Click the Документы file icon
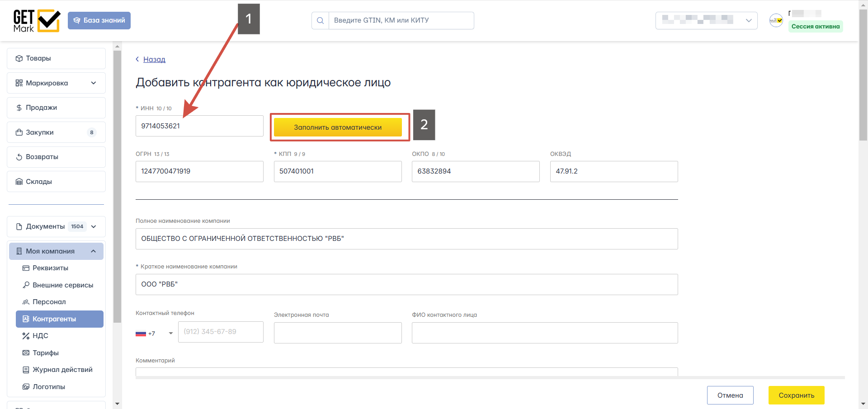The image size is (868, 409). coord(19,226)
